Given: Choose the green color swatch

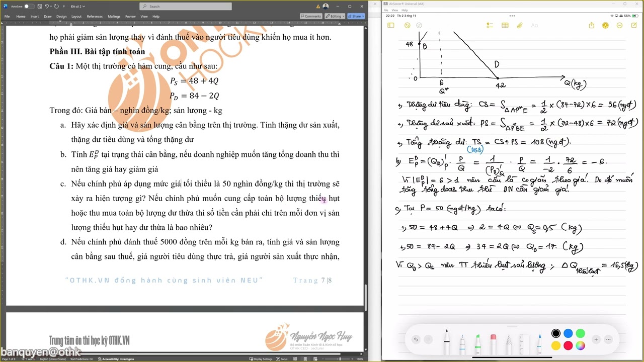Looking at the screenshot, I should pos(580,333).
